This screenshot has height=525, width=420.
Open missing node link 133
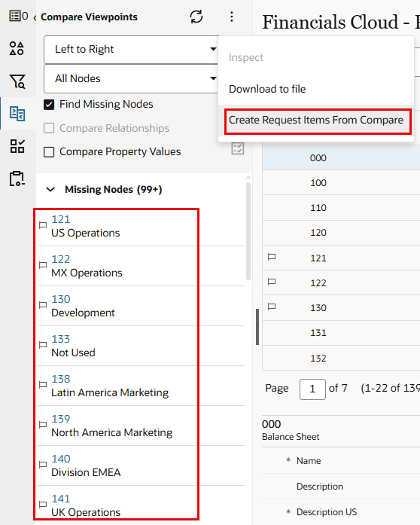[60, 339]
